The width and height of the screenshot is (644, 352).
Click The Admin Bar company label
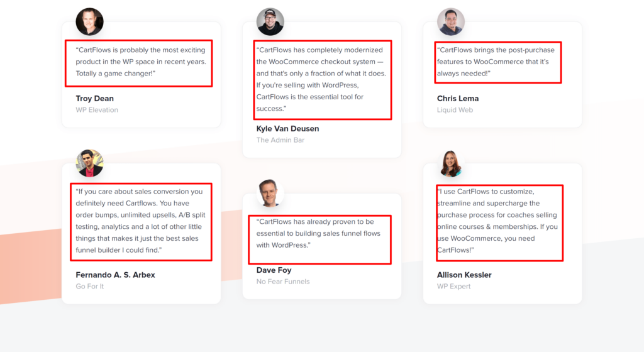280,140
